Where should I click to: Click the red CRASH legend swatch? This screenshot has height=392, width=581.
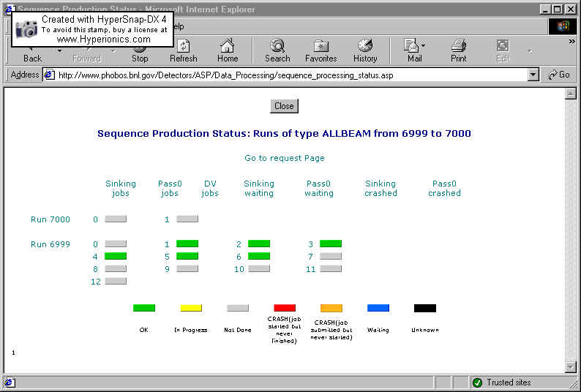pyautogui.click(x=285, y=308)
